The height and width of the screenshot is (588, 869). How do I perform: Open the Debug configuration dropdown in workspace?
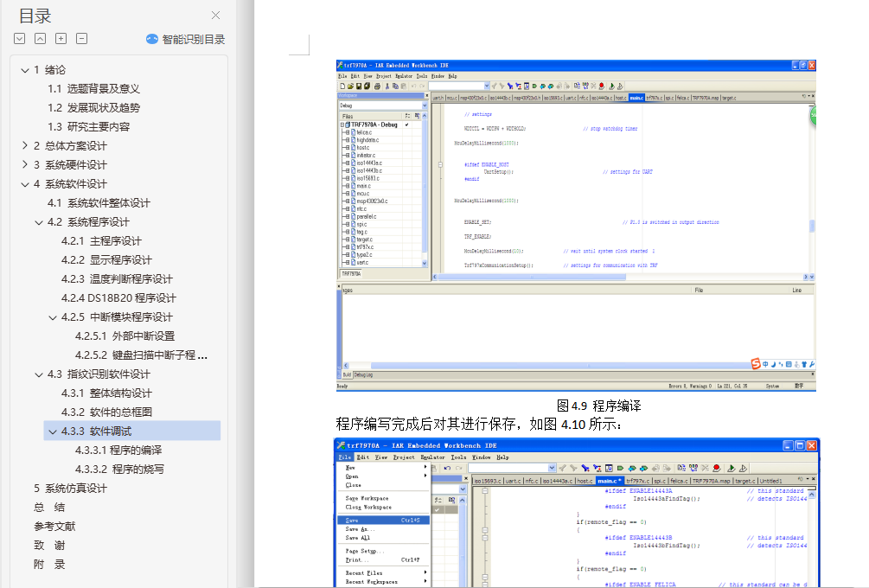click(x=425, y=105)
